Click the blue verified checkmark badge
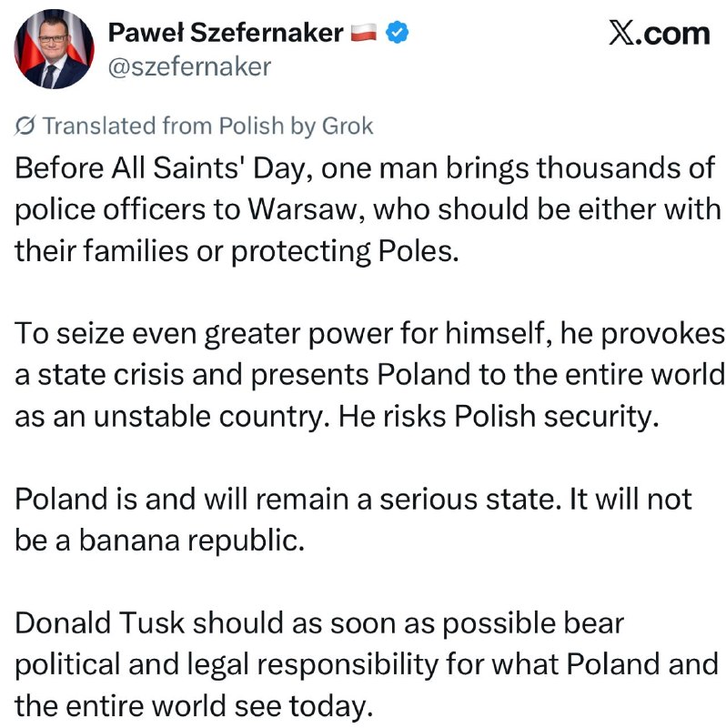Image resolution: width=726 pixels, height=728 pixels. click(398, 33)
